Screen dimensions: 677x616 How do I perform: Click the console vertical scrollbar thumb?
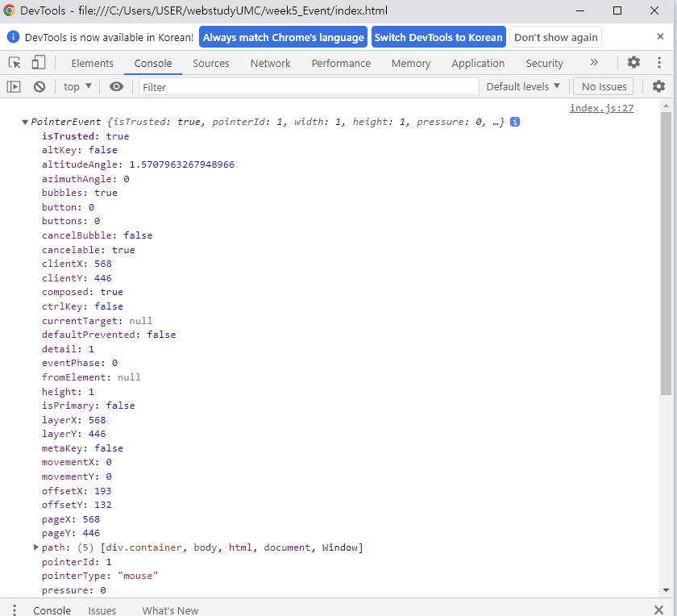666,252
